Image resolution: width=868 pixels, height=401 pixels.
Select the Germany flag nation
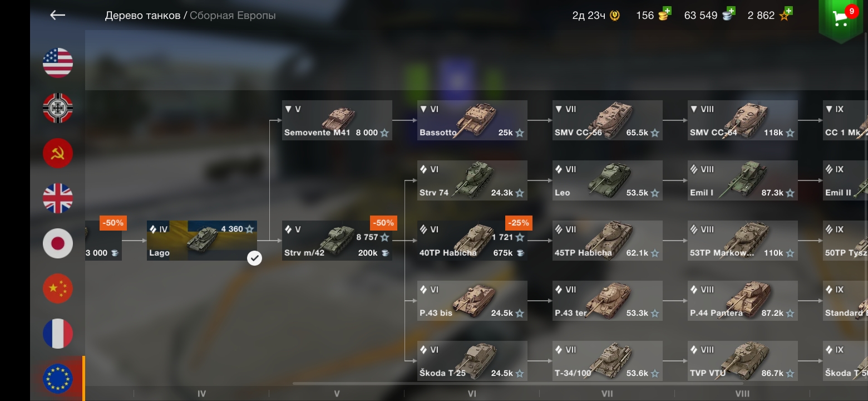[58, 108]
